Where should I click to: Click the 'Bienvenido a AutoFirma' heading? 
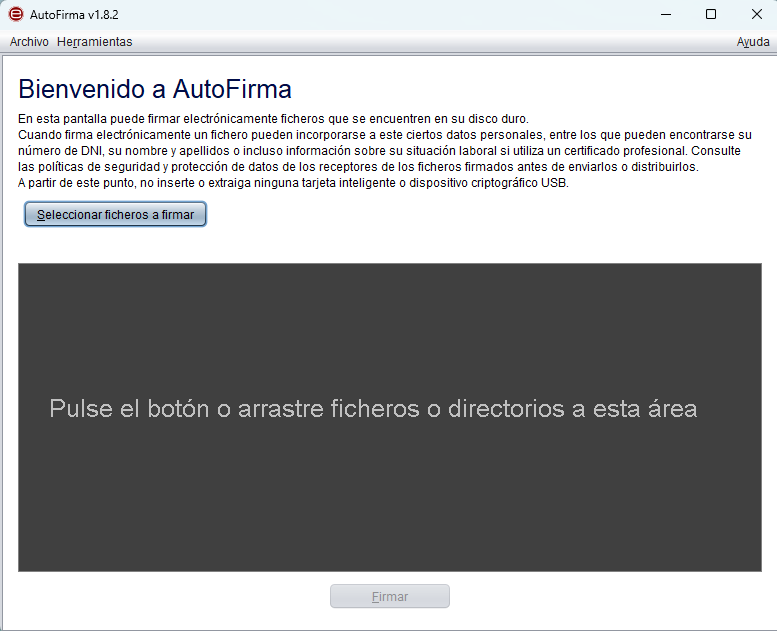point(155,90)
